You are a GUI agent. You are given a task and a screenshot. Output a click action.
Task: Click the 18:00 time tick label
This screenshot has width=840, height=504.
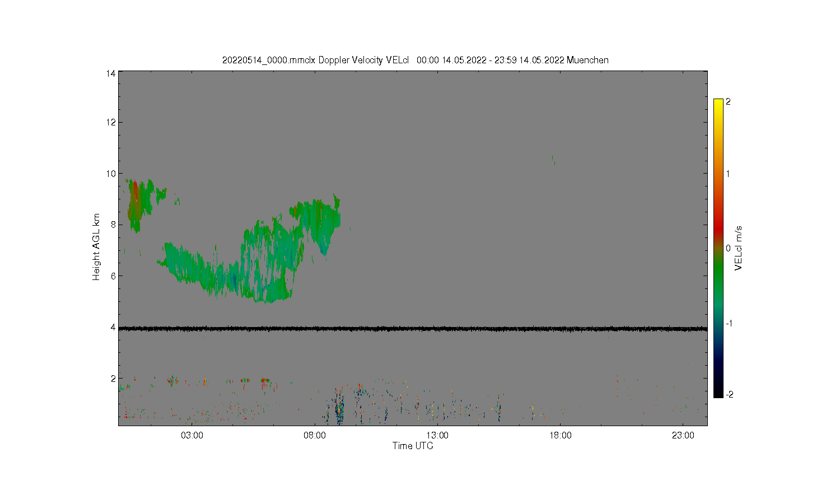click(x=560, y=435)
